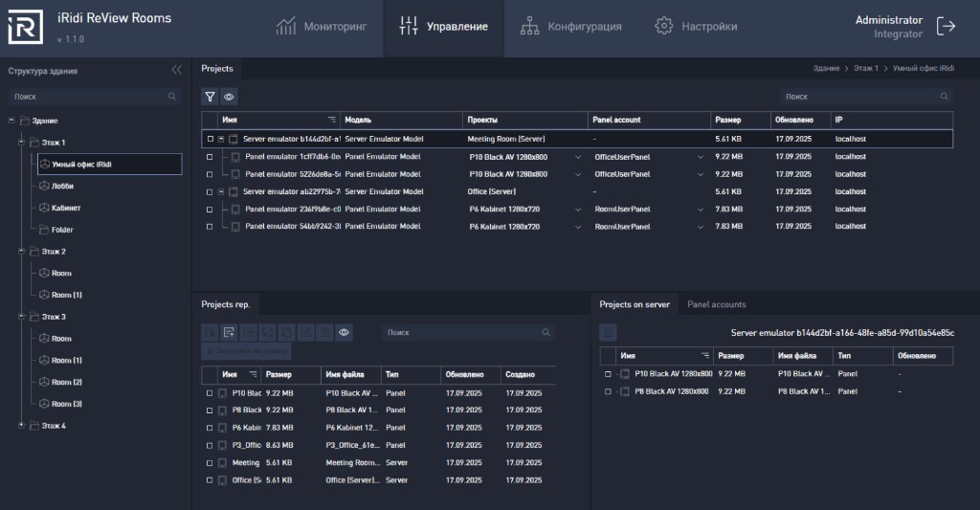Screen dimensions: 980x510
Task: Toggle the eye icon in Projects toolbar
Action: [229, 97]
